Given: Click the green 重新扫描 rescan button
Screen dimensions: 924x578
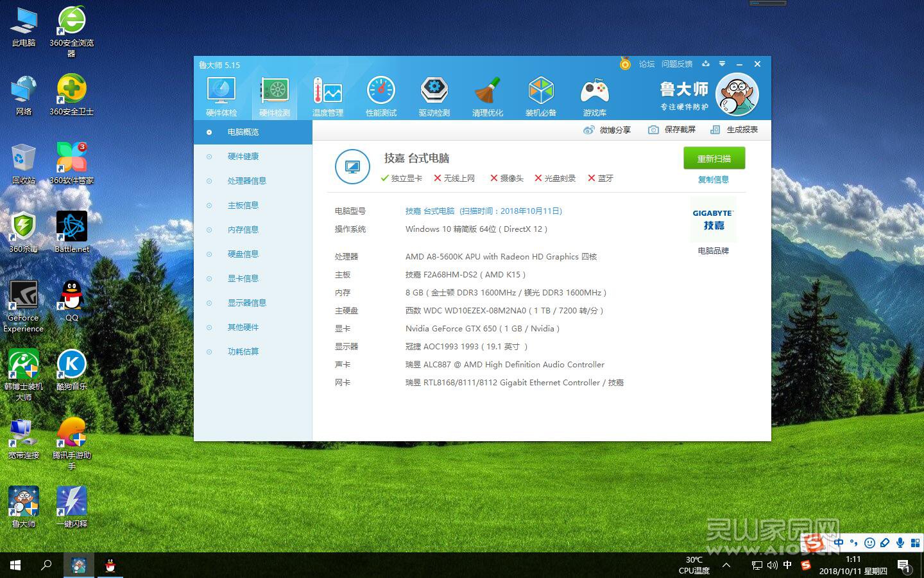Looking at the screenshot, I should click(x=714, y=159).
